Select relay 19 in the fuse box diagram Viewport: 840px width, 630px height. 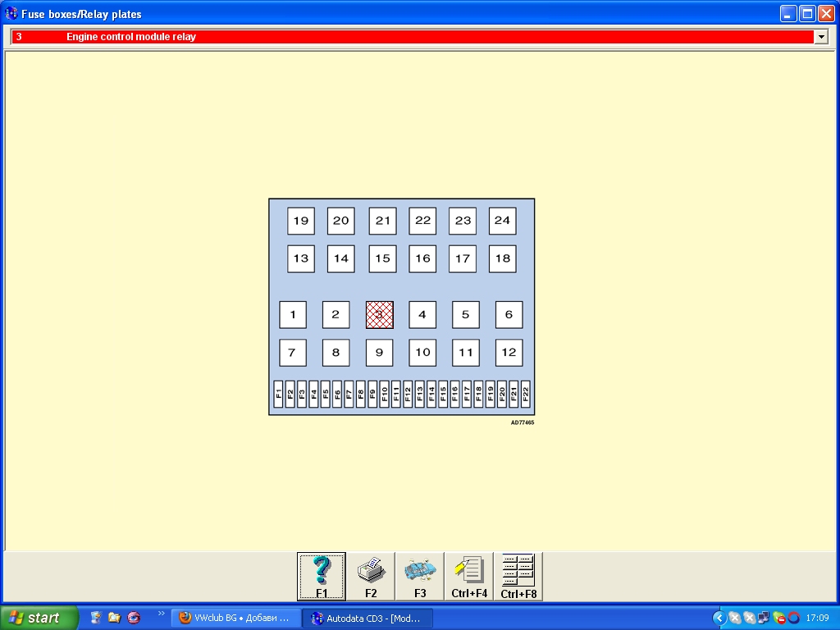[301, 221]
